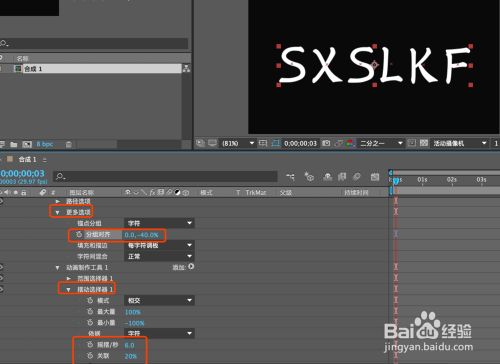Expand 范围选择器 1 group
The height and width of the screenshot is (364, 500).
pyautogui.click(x=69, y=278)
